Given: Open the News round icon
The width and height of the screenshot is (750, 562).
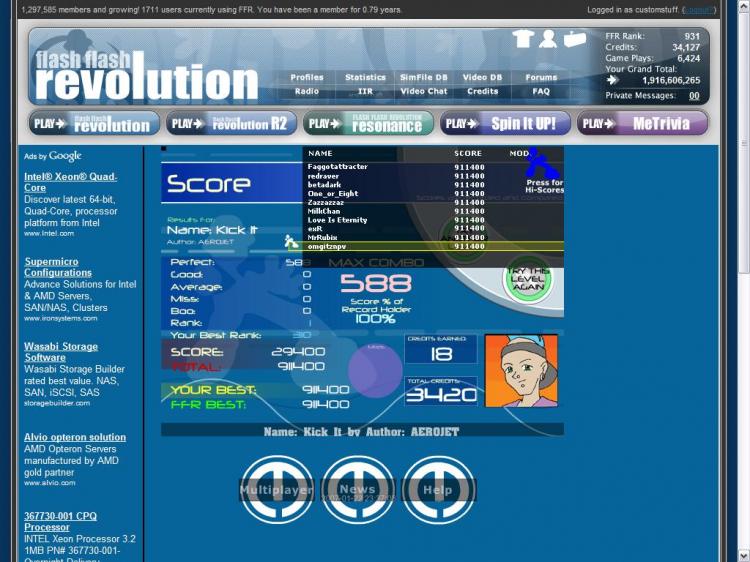Looking at the screenshot, I should click(357, 490).
